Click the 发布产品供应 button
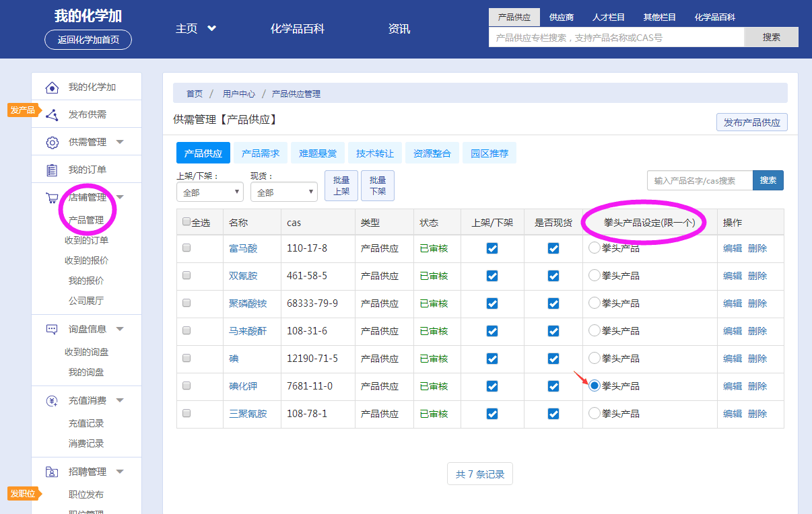Viewport: 812px width, 514px height. coord(751,122)
